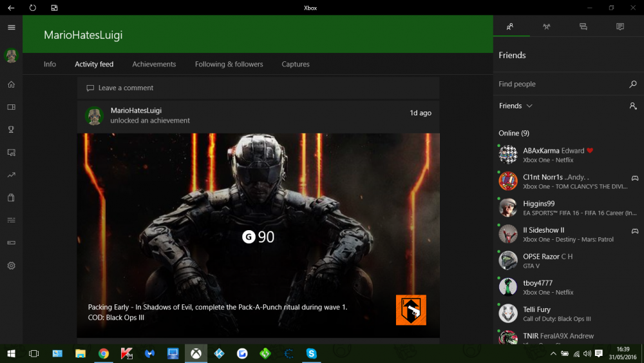This screenshot has height=363, width=644.
Task: Open the system tray hidden icons chevron
Action: [552, 353]
